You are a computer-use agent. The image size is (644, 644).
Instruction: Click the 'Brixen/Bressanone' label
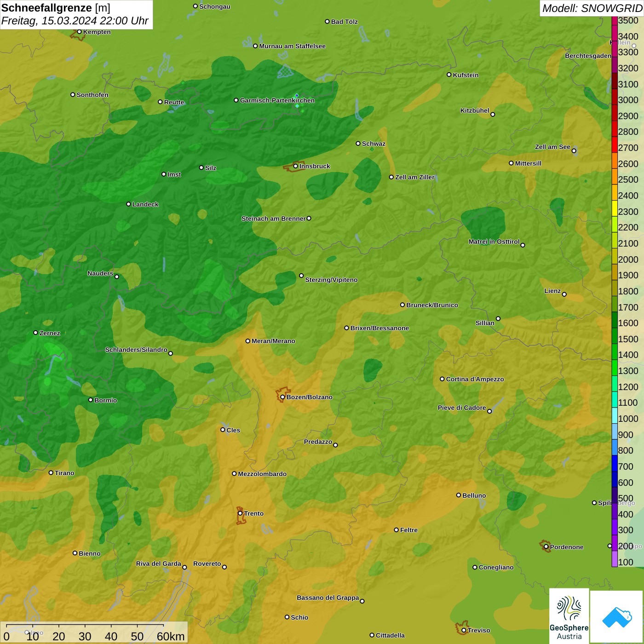(x=379, y=328)
